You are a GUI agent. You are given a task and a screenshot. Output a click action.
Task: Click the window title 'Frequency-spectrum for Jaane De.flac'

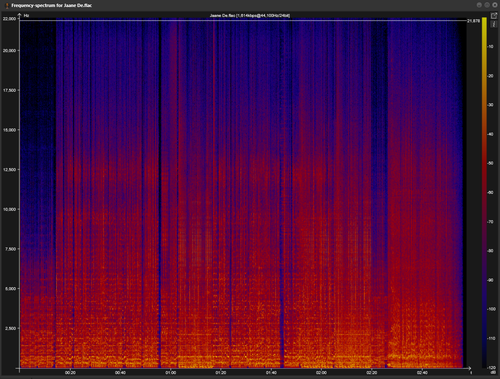[52, 5]
